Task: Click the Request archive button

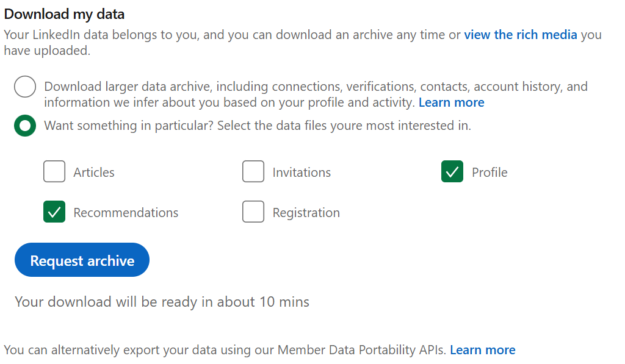Action: point(81,260)
